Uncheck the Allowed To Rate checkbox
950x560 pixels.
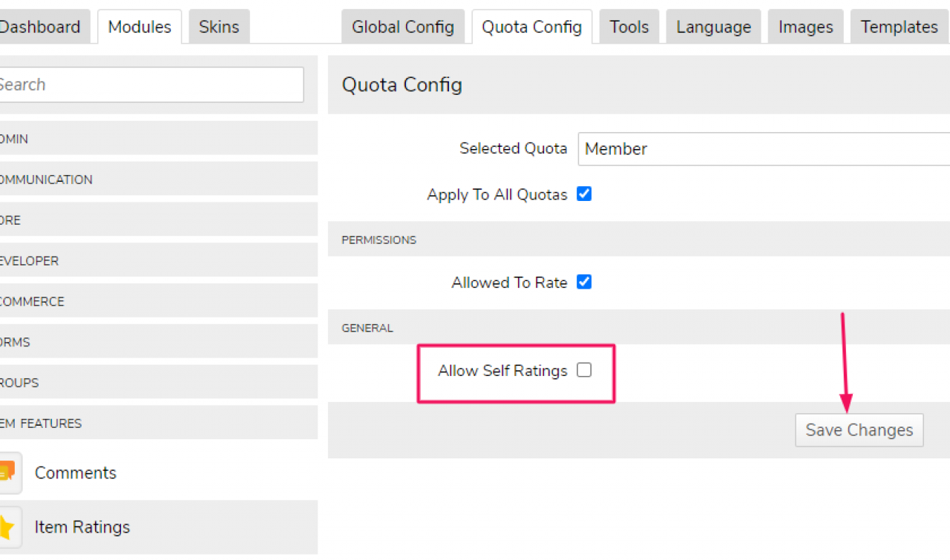(585, 282)
